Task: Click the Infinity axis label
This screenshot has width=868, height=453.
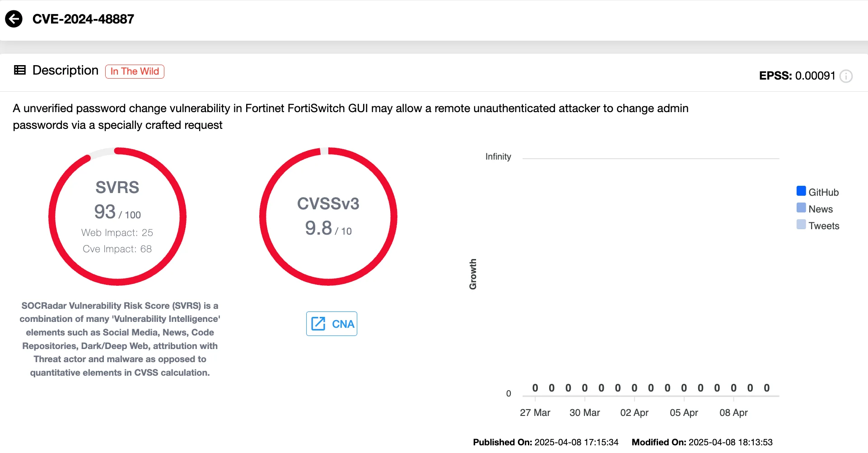Action: point(498,156)
